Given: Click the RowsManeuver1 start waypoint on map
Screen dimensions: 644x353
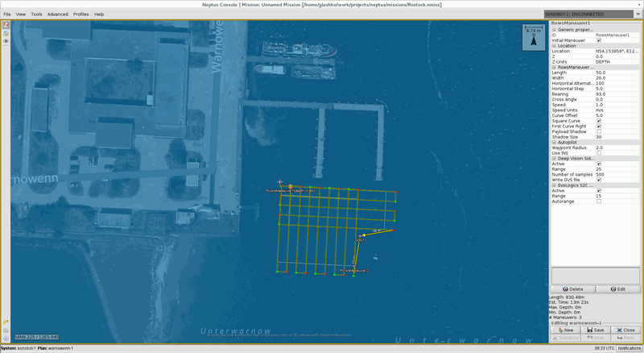Looking at the screenshot, I should point(291,186).
